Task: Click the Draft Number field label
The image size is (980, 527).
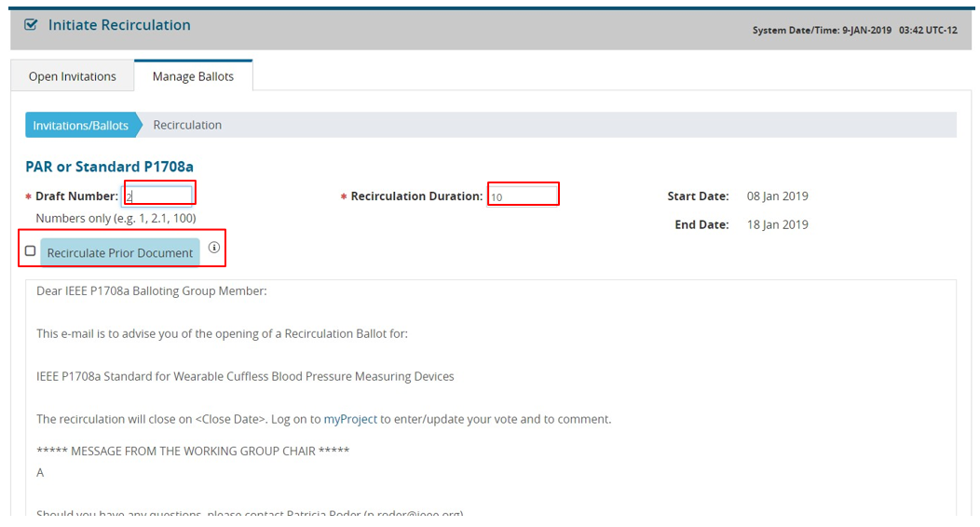Action: point(76,196)
